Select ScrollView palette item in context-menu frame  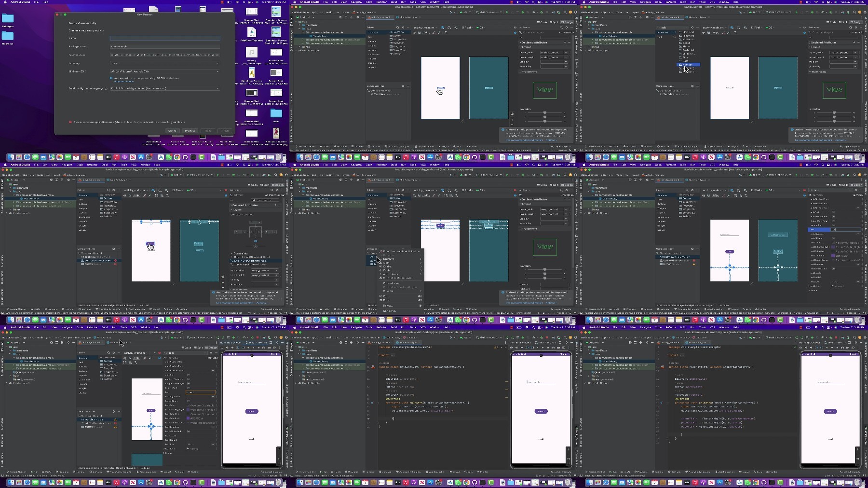coord(398,213)
